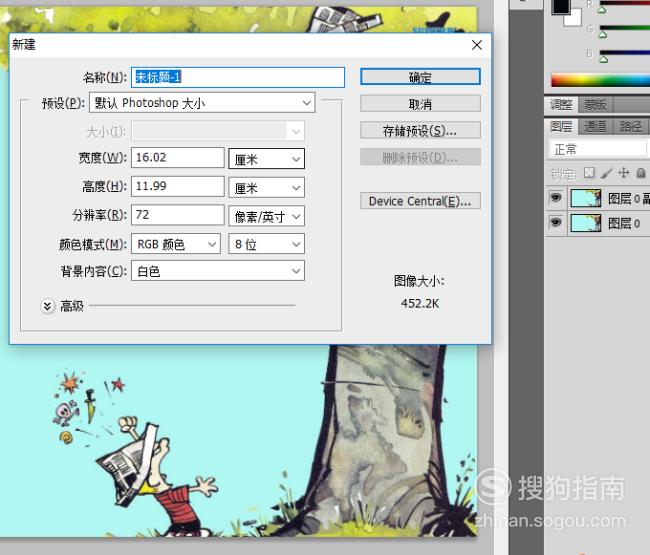The height and width of the screenshot is (555, 650).
Task: Click the 名称 name input field
Action: coord(238,77)
